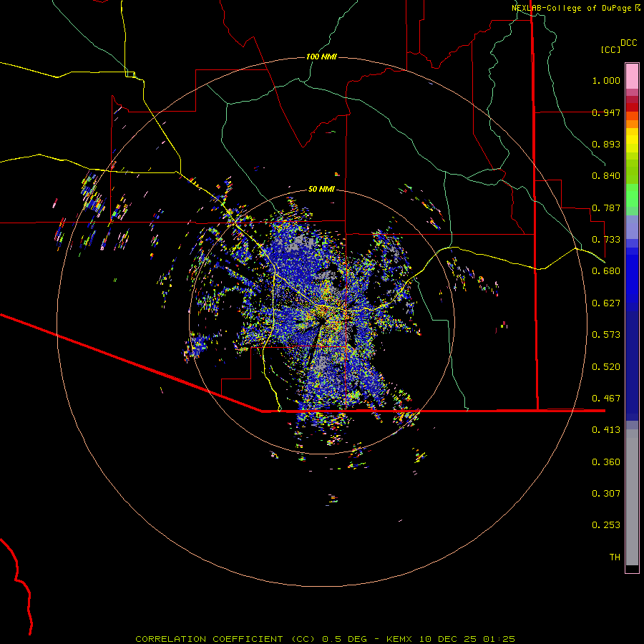
Task: Click the 0.893 legend value
Action: 606,144
